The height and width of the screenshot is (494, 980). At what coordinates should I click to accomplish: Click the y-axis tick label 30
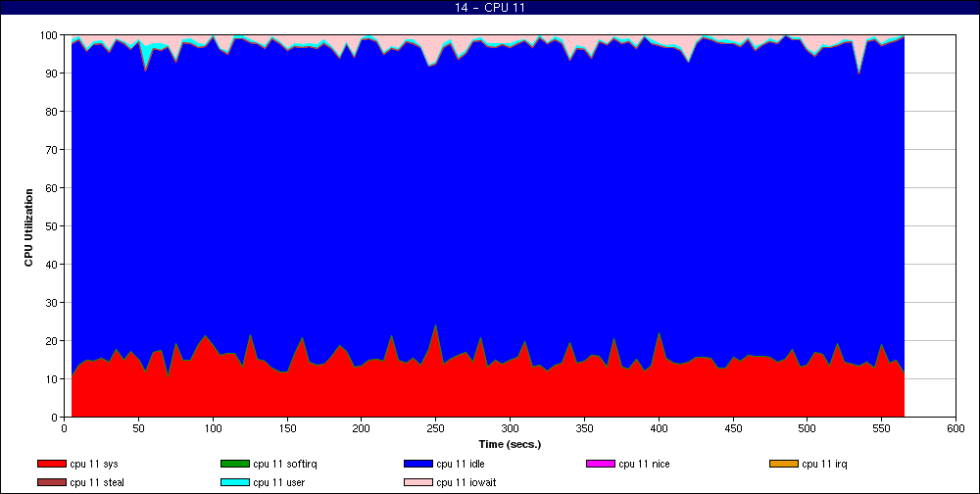(x=51, y=303)
